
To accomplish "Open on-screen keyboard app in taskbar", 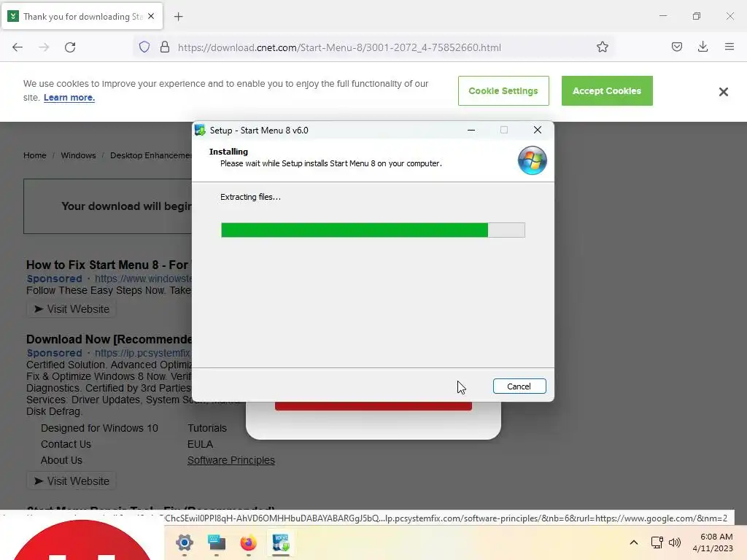I will [216, 542].
